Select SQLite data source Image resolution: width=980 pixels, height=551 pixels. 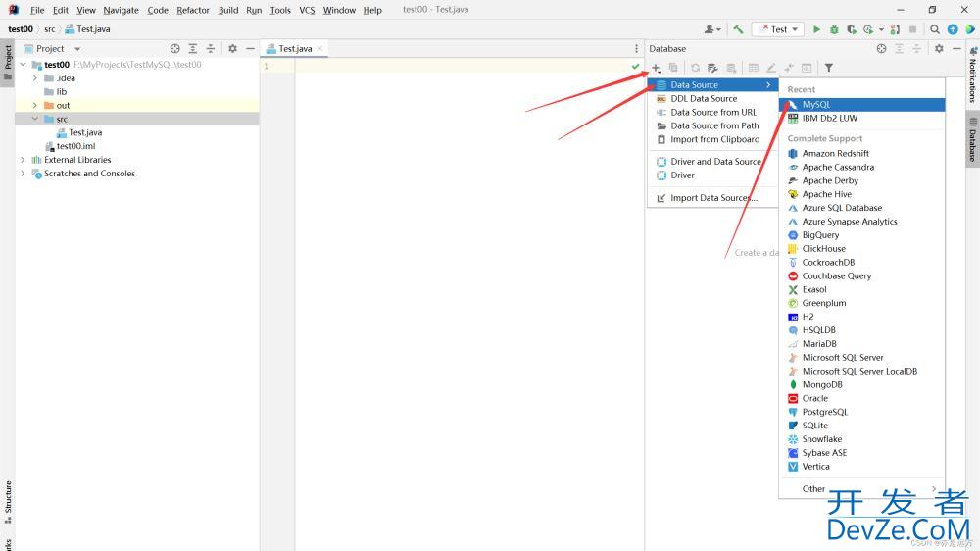click(861, 426)
